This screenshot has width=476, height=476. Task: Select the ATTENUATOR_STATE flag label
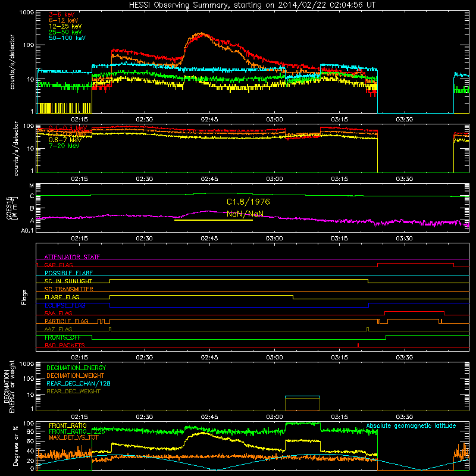[x=72, y=257]
